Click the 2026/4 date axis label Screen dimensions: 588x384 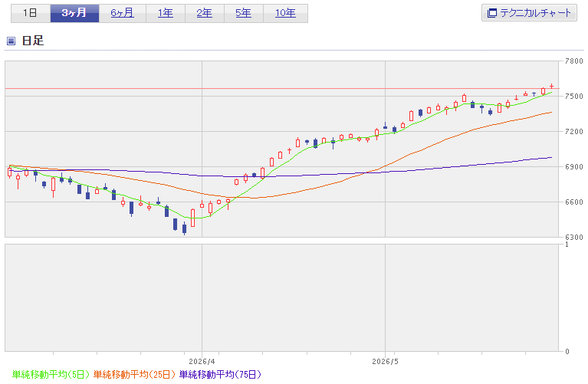pyautogui.click(x=202, y=362)
